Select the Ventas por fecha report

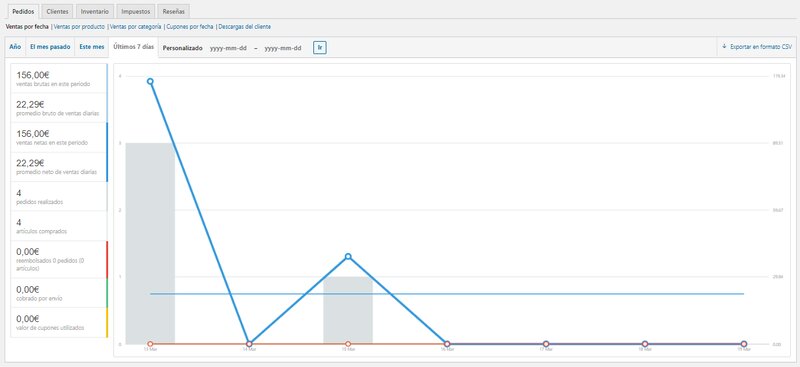pos(27,27)
